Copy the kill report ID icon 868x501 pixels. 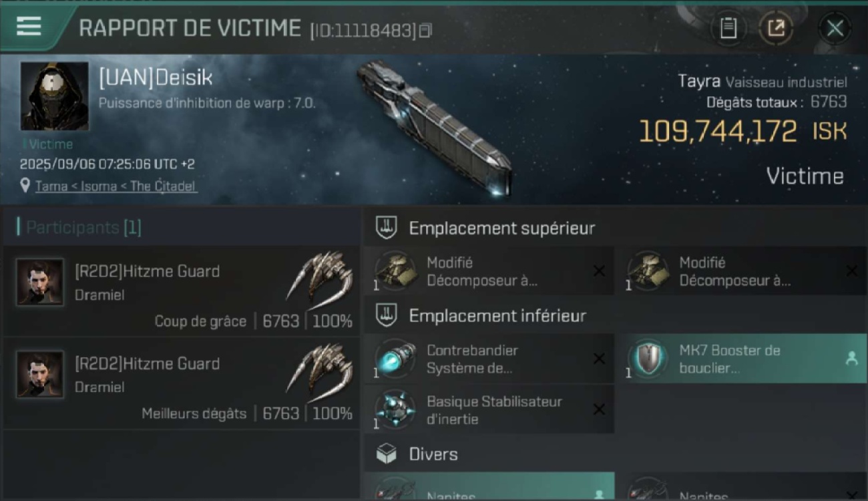point(425,30)
